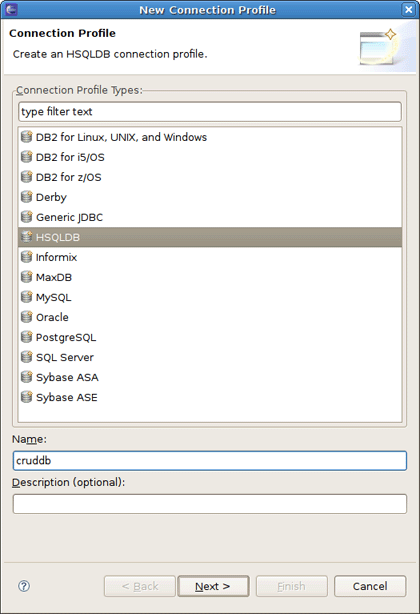Click the database icon beside DB2 for z/OS
Screen dimensions: 420x614
[x=26, y=177]
